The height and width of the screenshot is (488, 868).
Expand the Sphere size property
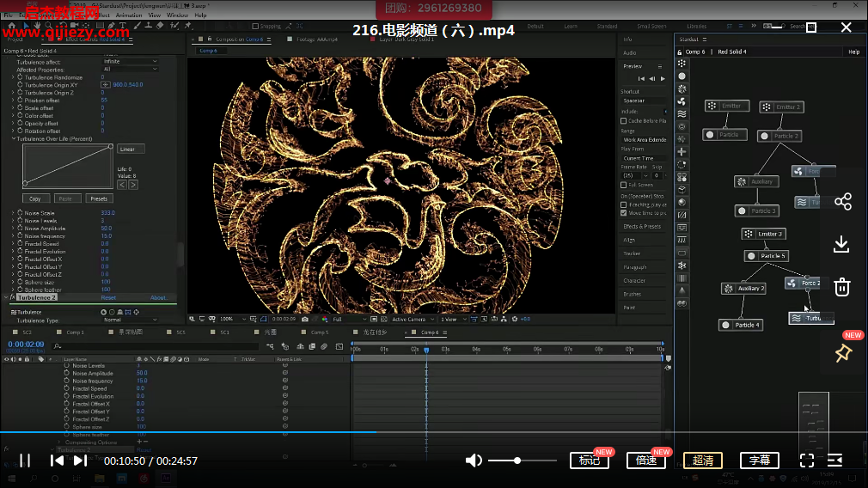pos(13,282)
